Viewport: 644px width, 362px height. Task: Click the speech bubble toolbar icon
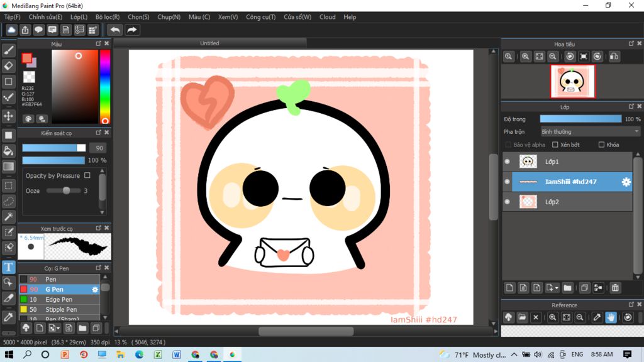coord(38,30)
